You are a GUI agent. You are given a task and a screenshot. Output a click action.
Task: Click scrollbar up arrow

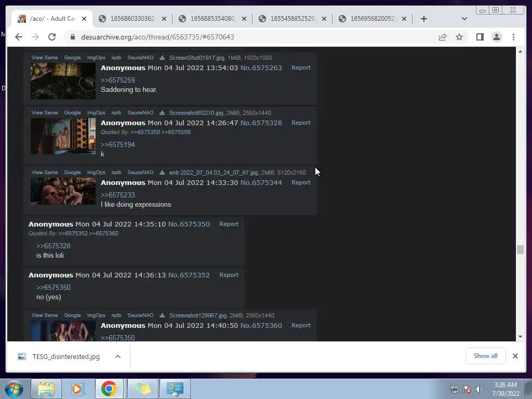coord(520,51)
